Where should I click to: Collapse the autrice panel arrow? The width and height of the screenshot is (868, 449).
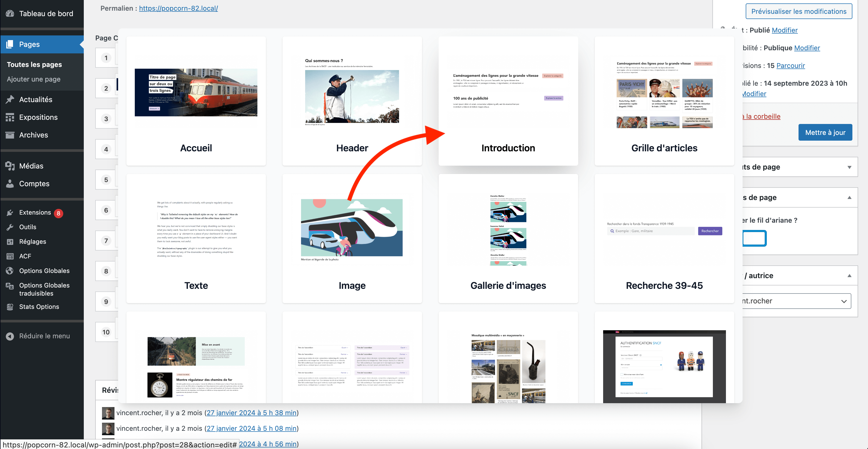click(x=849, y=276)
